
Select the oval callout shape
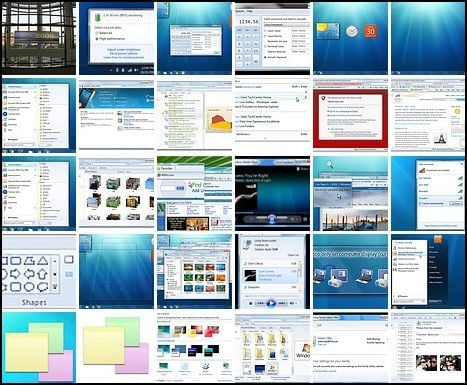click(29, 287)
